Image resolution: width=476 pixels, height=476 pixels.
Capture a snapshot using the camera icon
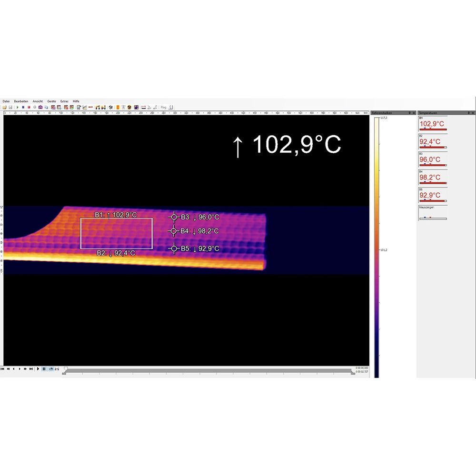pyautogui.click(x=40, y=108)
